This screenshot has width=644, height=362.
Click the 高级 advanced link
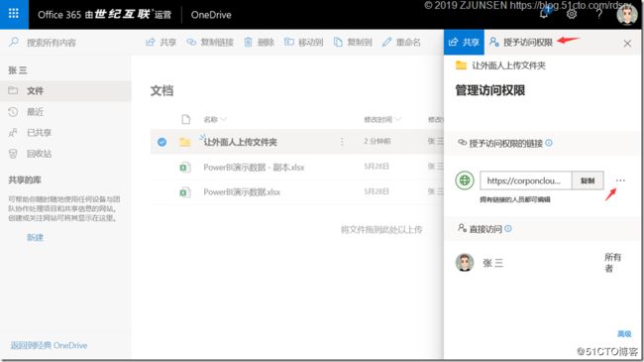pos(624,333)
